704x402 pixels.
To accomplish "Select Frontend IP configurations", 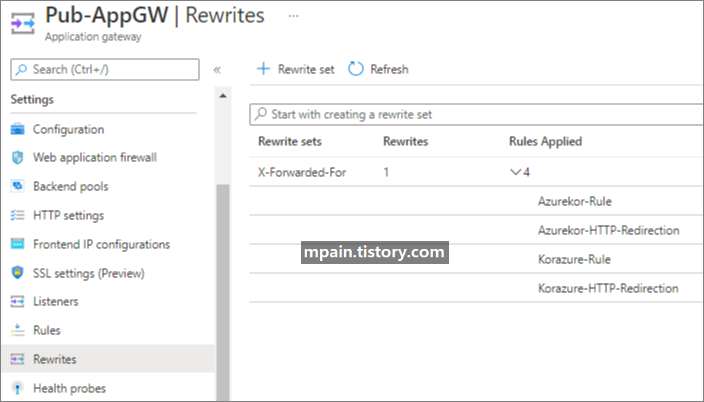I will [x=101, y=244].
